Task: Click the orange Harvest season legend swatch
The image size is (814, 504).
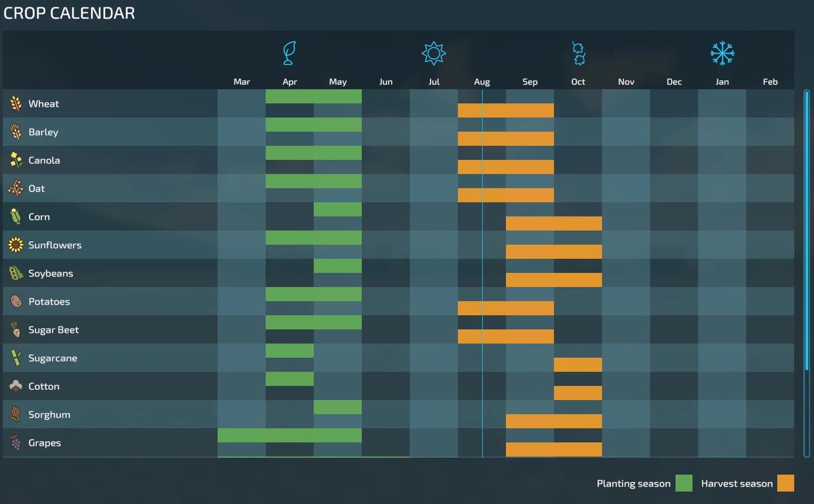Action: pyautogui.click(x=786, y=483)
